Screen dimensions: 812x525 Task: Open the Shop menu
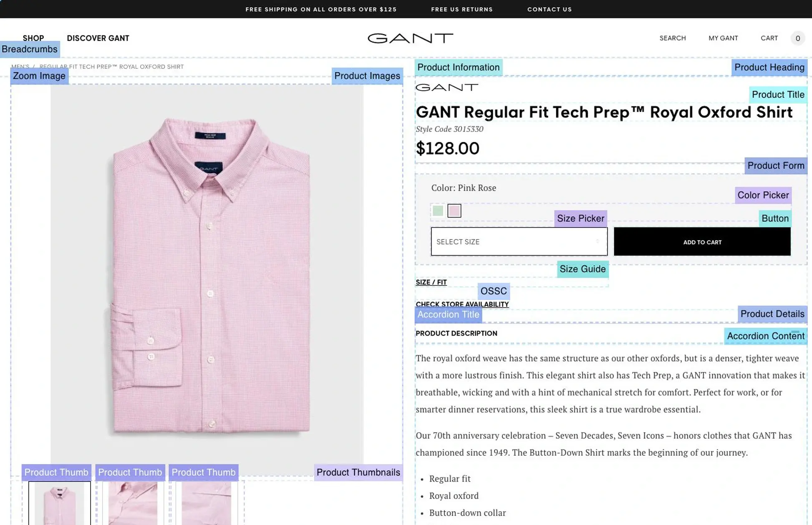click(33, 38)
